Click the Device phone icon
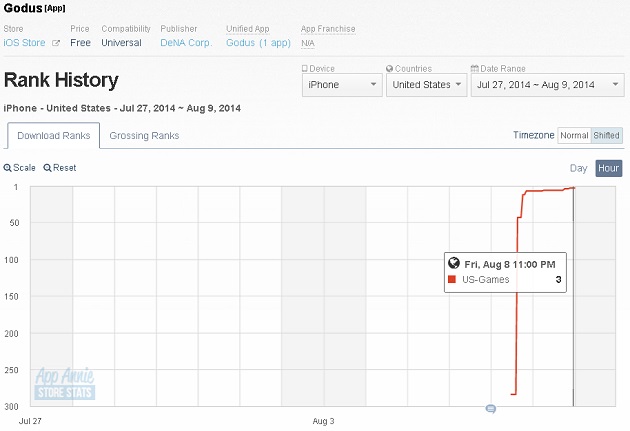The image size is (630, 431). tap(305, 69)
